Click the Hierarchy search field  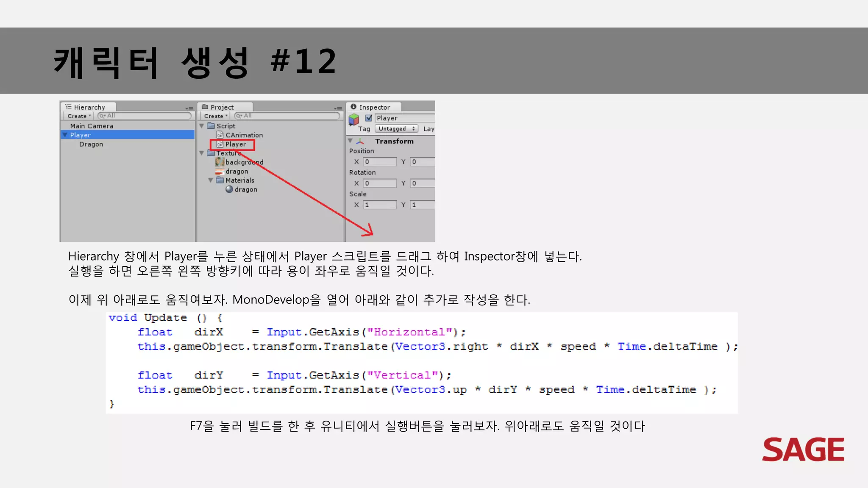144,116
